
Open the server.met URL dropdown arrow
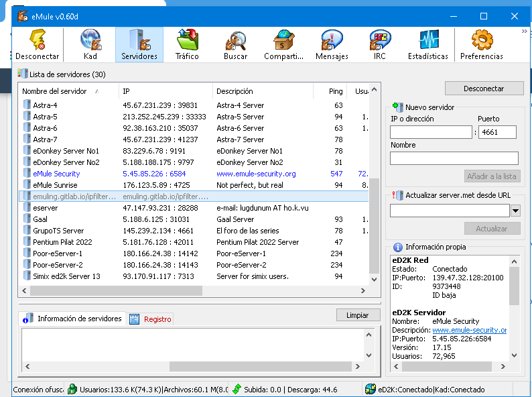click(515, 211)
